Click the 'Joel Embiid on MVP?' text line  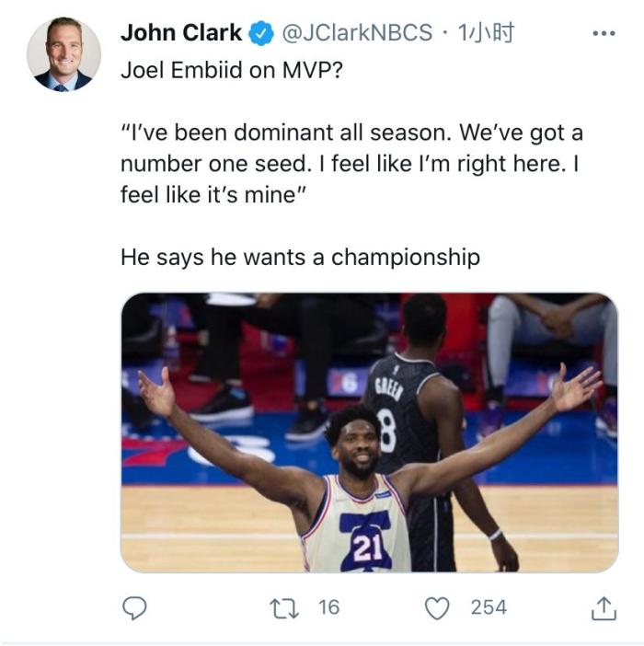[231, 71]
